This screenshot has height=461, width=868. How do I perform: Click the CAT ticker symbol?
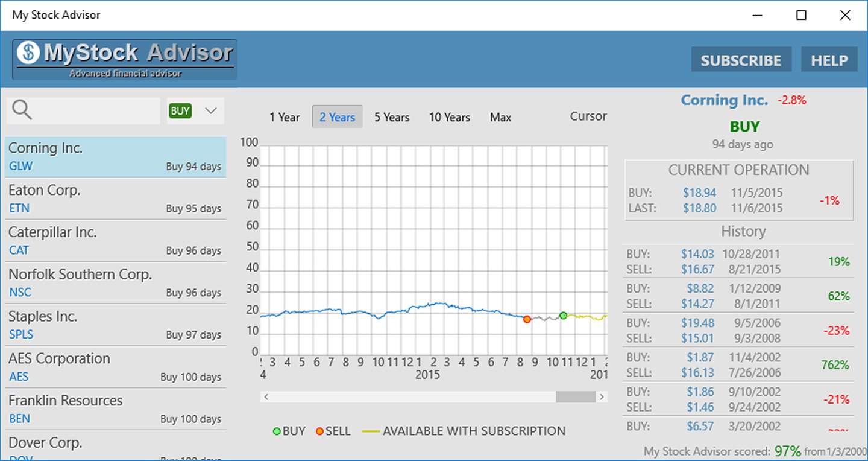point(19,250)
